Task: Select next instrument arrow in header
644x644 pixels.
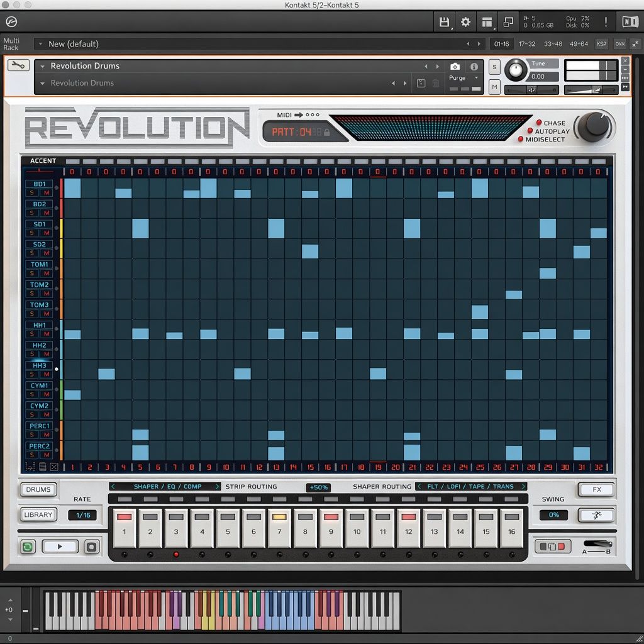Action: tap(438, 66)
